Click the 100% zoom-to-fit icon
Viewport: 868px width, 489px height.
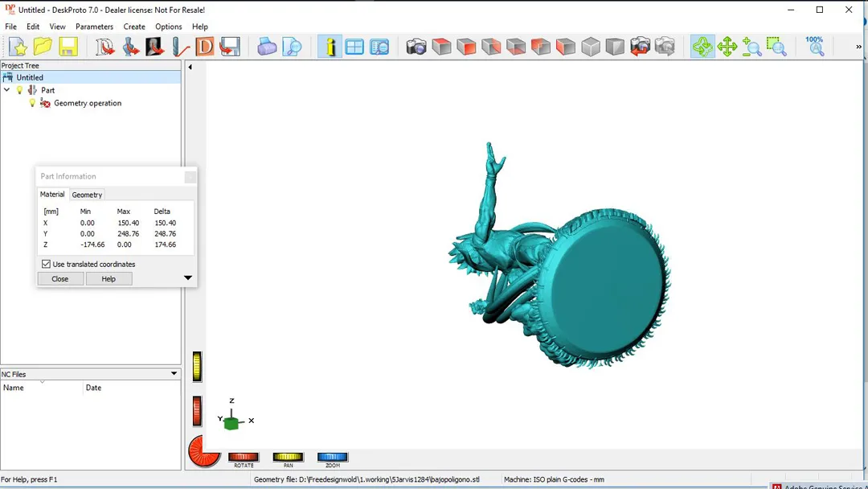(815, 46)
